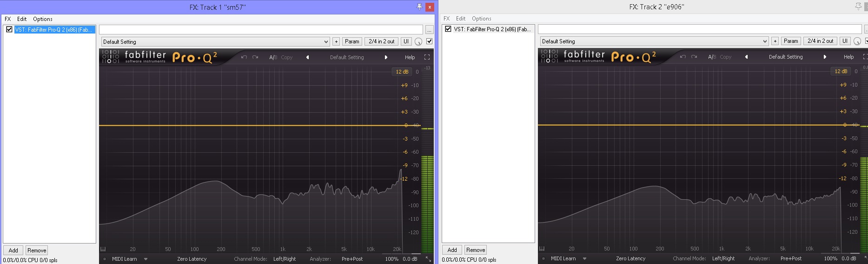Image resolution: width=868 pixels, height=264 pixels.
Task: Click redo arrow in sm57 Pro-Q 2
Action: click(255, 57)
